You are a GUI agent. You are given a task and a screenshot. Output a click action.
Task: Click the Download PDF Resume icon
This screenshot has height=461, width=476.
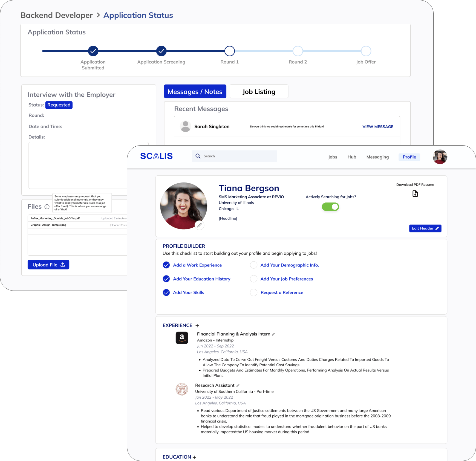pyautogui.click(x=415, y=194)
